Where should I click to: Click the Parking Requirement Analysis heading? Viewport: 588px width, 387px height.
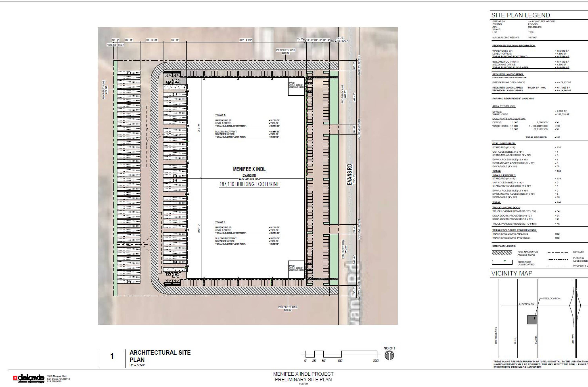click(x=513, y=99)
